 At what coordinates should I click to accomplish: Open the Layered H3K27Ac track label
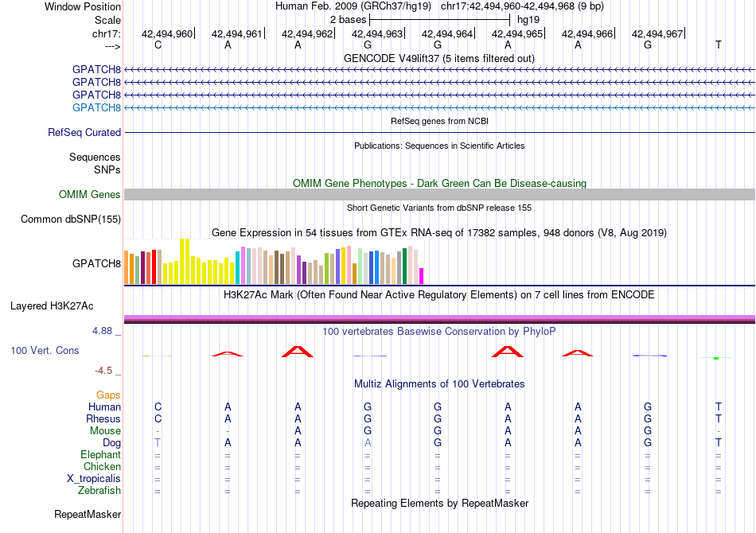click(52, 306)
